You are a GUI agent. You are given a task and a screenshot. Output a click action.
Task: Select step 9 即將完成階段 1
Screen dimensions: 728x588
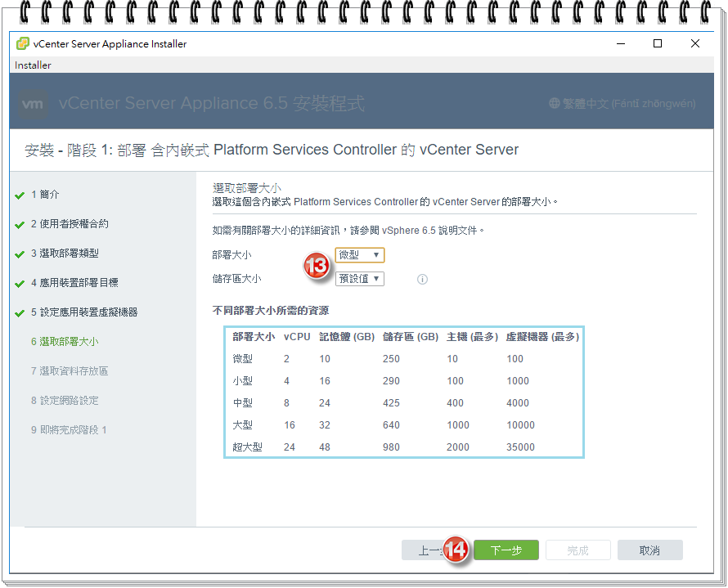69,430
